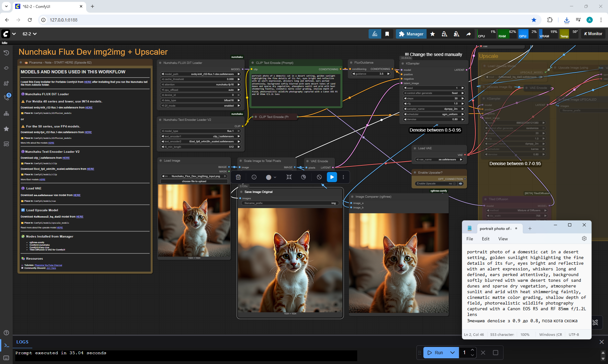This screenshot has height=364, width=608.
Task: Click choose file to upload button
Action: tap(194, 181)
